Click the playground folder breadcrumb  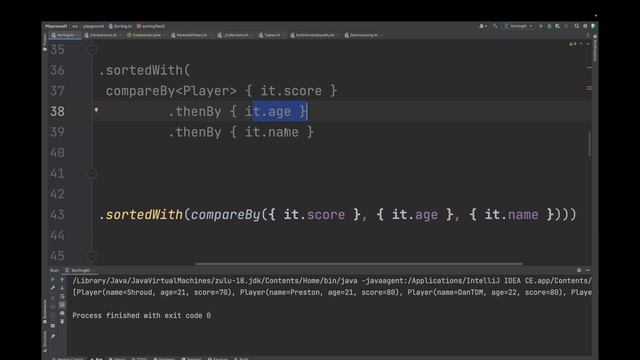(x=93, y=26)
